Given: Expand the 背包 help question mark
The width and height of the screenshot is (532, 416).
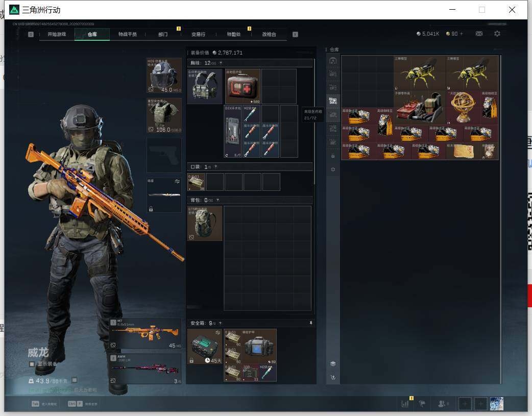Looking at the screenshot, I should [x=217, y=200].
